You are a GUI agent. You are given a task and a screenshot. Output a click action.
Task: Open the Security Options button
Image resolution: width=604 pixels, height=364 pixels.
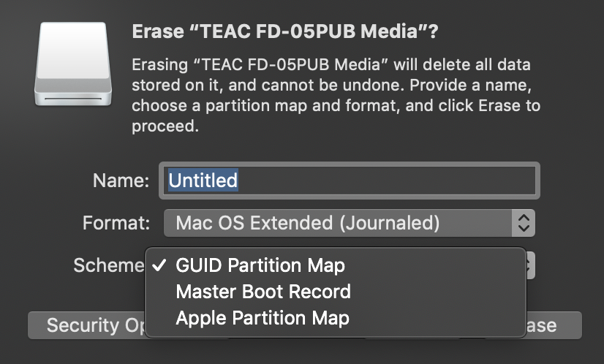87,325
